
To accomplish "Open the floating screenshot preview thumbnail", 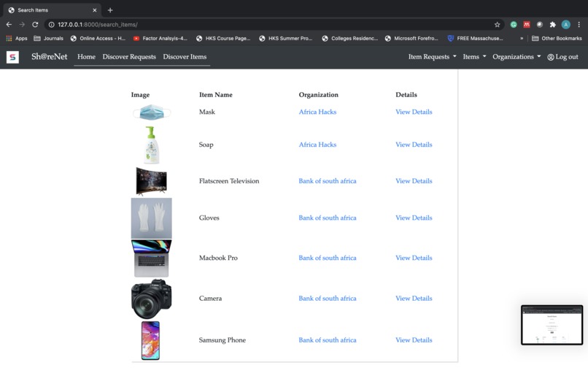I will point(552,325).
